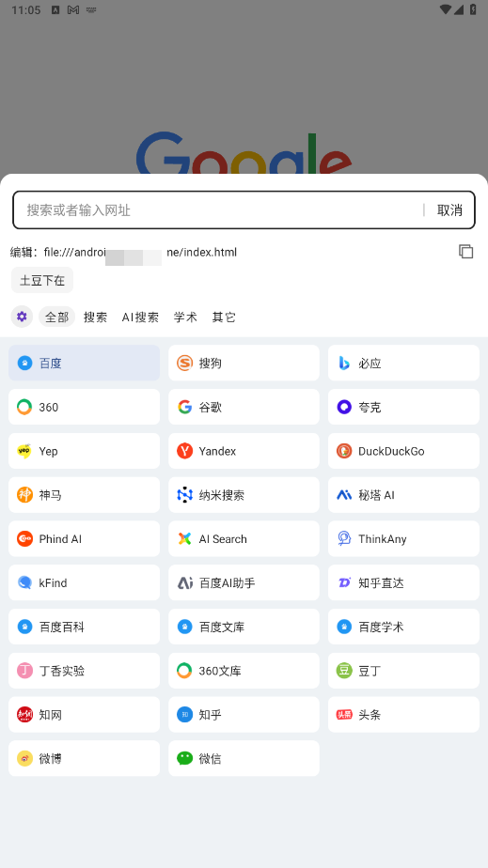The image size is (488, 868).
Task: Select the Baidu (百度) highlighted engine
Action: click(85, 363)
